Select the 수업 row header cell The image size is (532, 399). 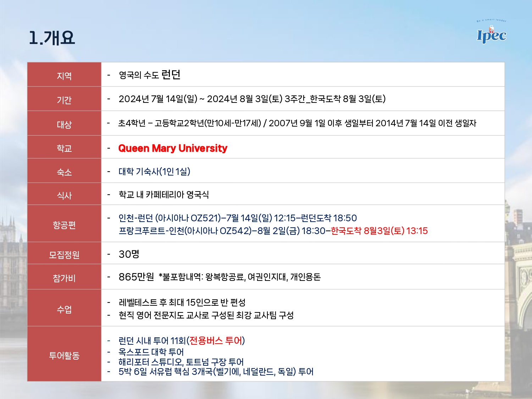[x=64, y=309]
